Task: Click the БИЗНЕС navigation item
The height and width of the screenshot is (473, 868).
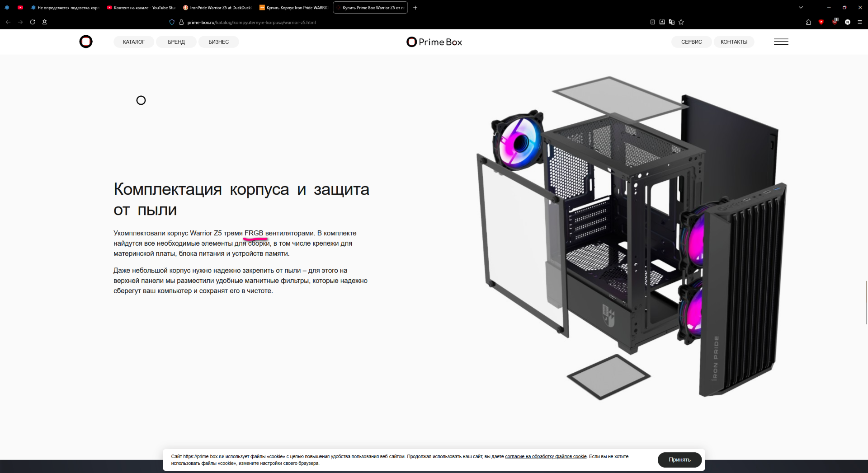Action: (219, 42)
